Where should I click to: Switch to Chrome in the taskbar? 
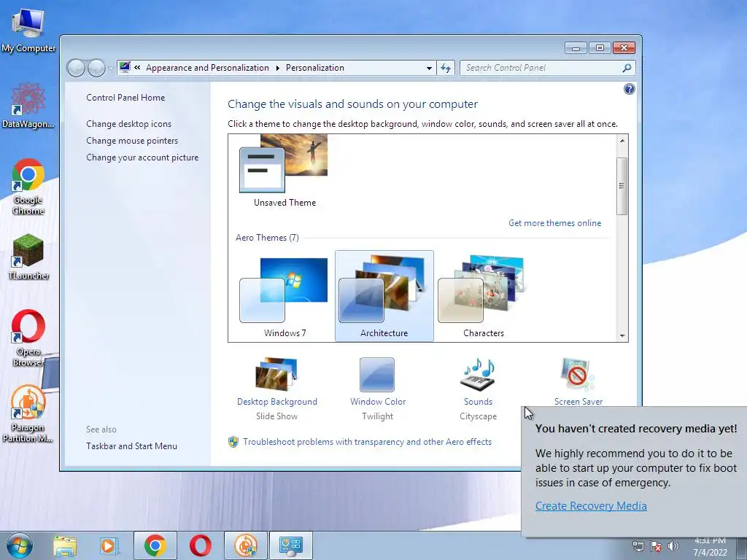tap(155, 545)
